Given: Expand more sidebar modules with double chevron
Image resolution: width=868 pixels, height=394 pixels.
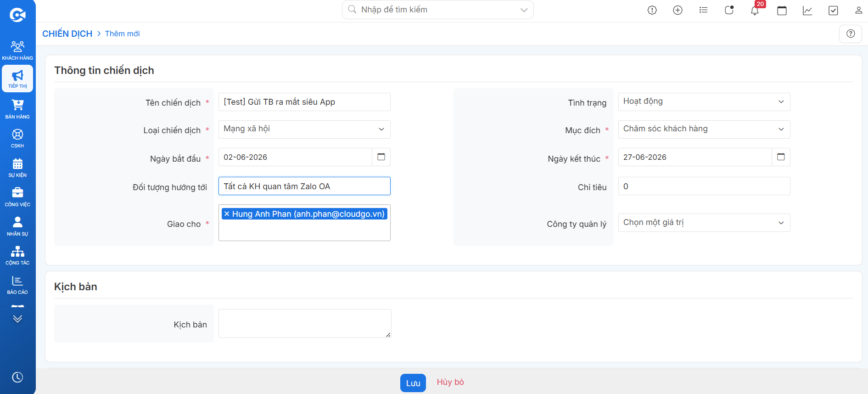Looking at the screenshot, I should click(17, 319).
